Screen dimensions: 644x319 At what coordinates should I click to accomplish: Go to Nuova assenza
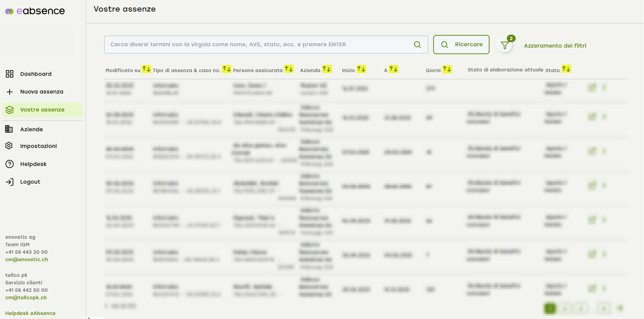coord(42,92)
